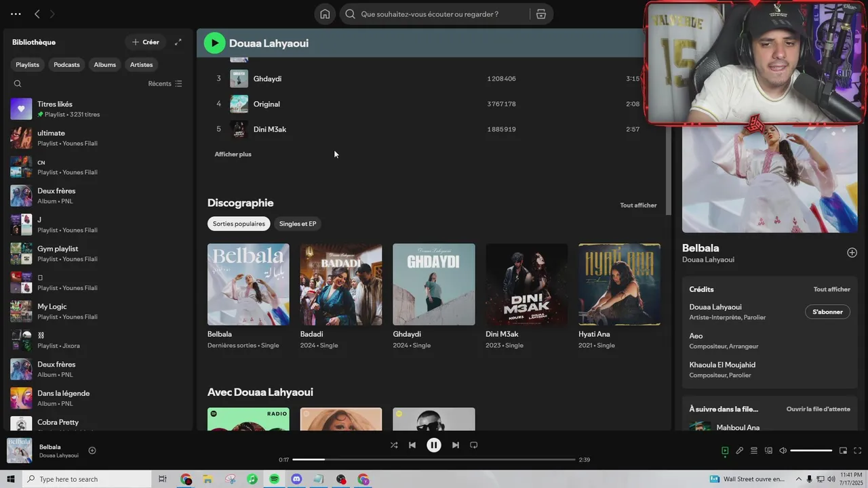Open the ultimate playlist in library

coord(98,138)
